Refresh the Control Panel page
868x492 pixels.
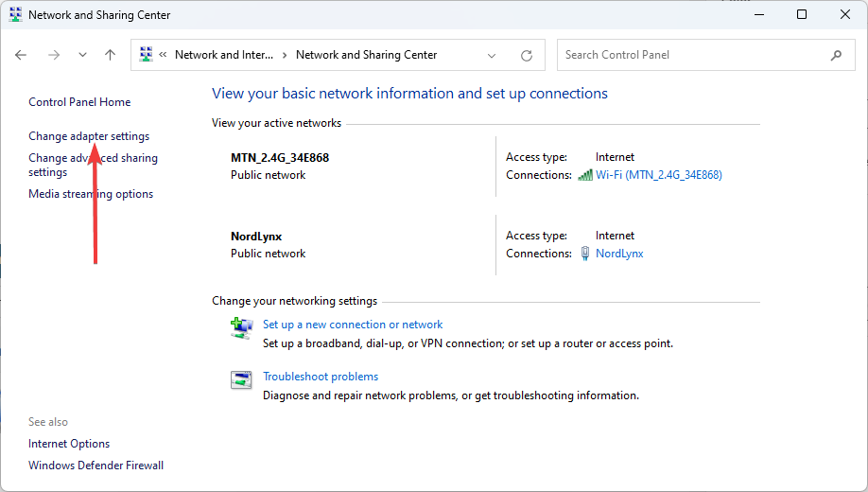pos(527,55)
